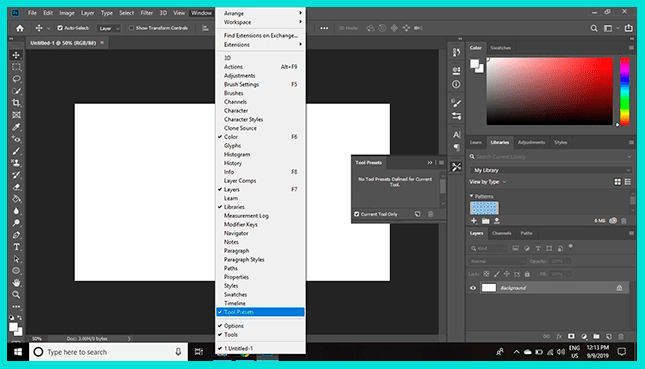Open the My Library dropdown
The height and width of the screenshot is (369, 645).
[550, 170]
